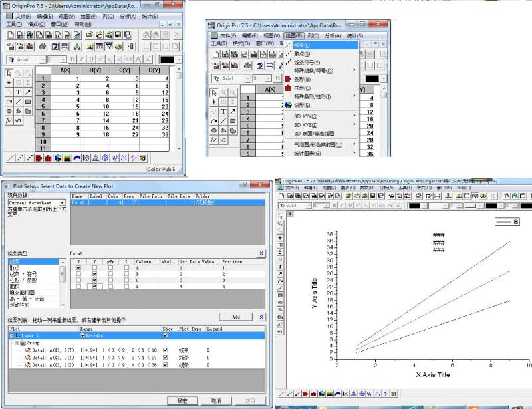
Task: Select Pointer tool in the menu-open OriginPro window
Action: click(214, 92)
